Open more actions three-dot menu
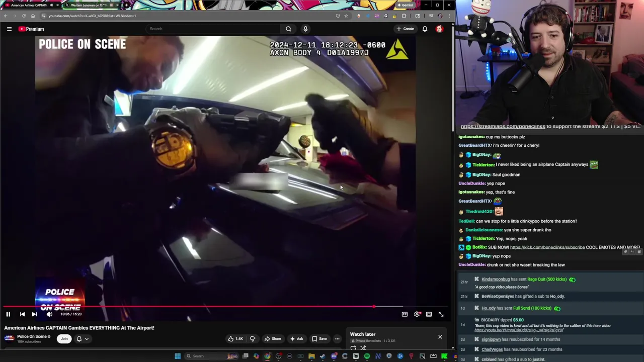The height and width of the screenshot is (362, 644). tap(337, 338)
